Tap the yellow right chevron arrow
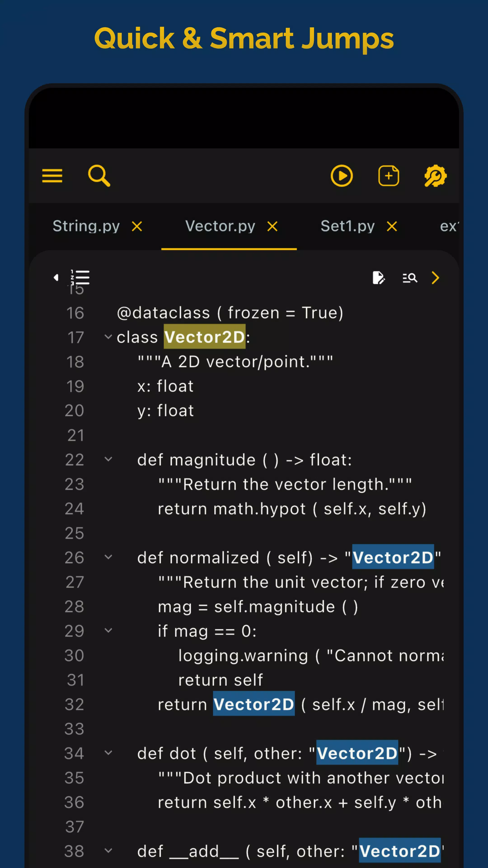Screen dimensions: 488x868 pos(435,278)
